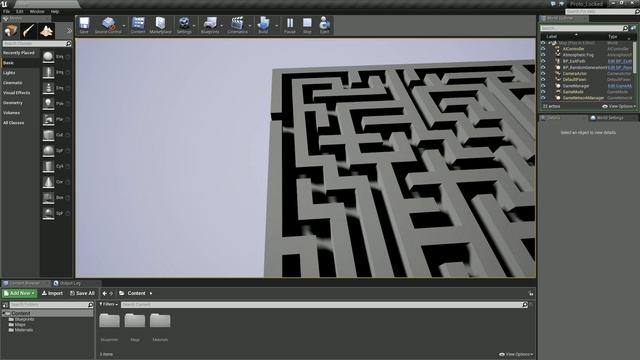Select Recently Placed category
Screen dimensions: 640x360
tap(20, 53)
